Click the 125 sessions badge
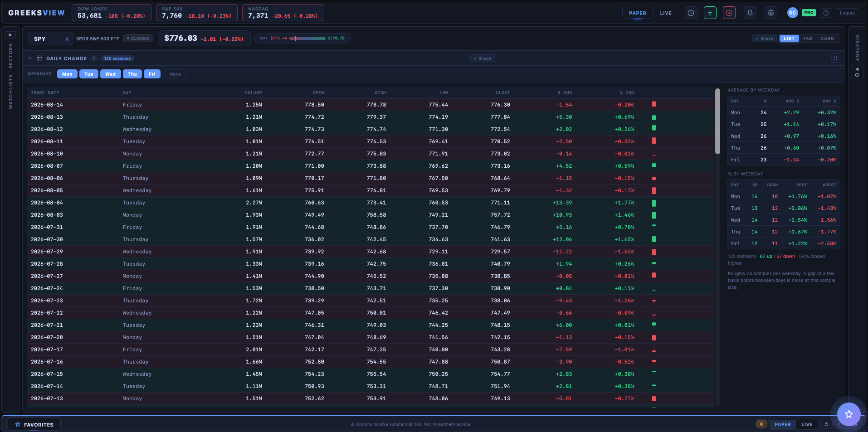Image resolution: width=868 pixels, height=432 pixels. tap(117, 58)
